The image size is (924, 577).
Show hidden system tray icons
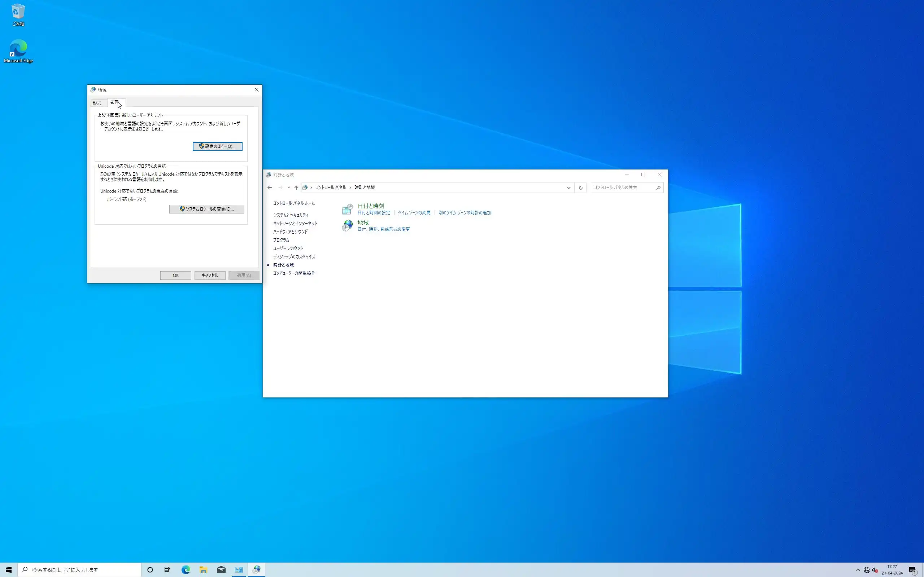point(858,570)
